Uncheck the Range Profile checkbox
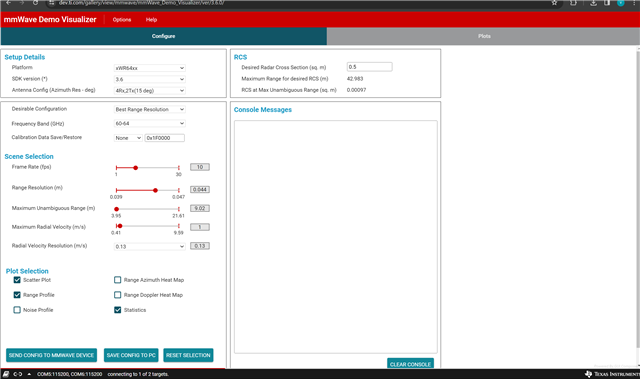Image resolution: width=640 pixels, height=379 pixels. (17, 295)
